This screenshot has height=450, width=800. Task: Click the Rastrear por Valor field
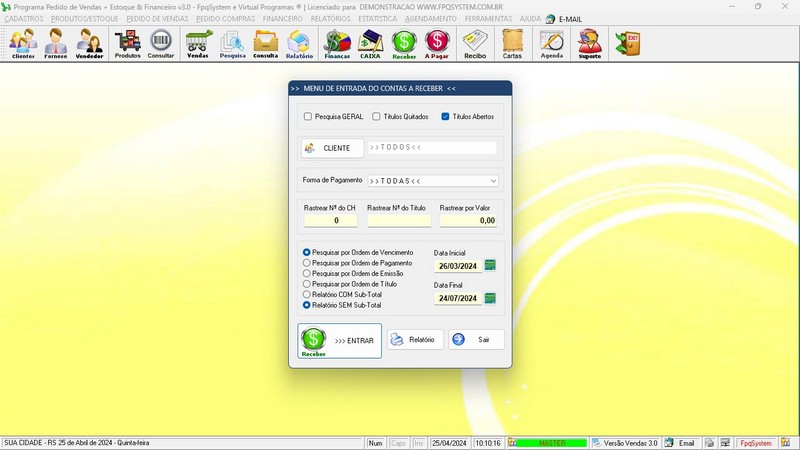click(x=468, y=220)
